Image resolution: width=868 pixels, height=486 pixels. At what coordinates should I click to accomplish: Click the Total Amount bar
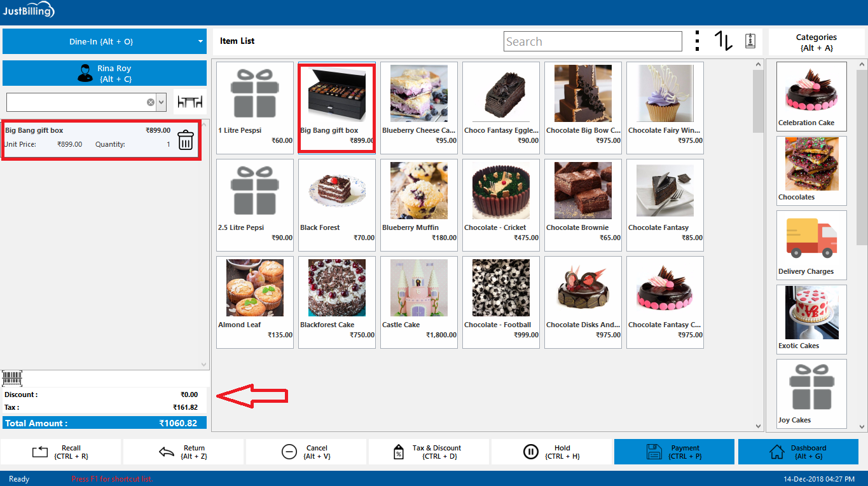point(105,423)
